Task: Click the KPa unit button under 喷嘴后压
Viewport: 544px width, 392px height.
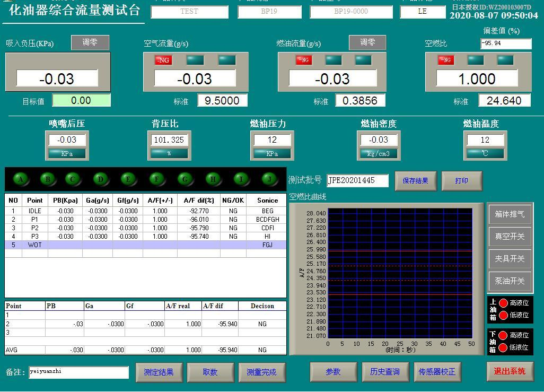Action: coord(67,153)
